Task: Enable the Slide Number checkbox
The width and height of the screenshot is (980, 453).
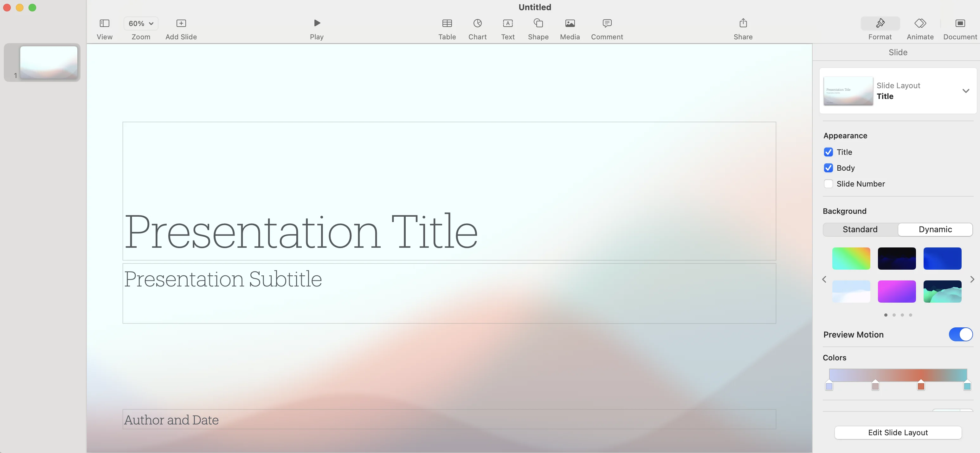Action: tap(828, 184)
